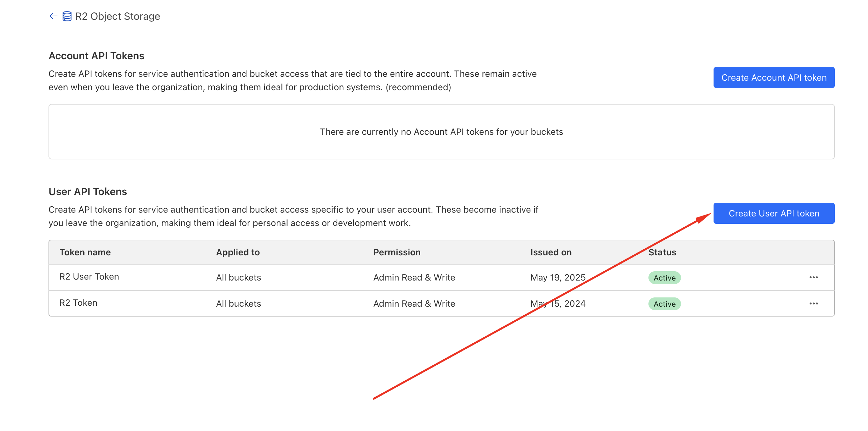This screenshot has height=431, width=868.
Task: Click the Applied to column header
Action: tap(238, 252)
